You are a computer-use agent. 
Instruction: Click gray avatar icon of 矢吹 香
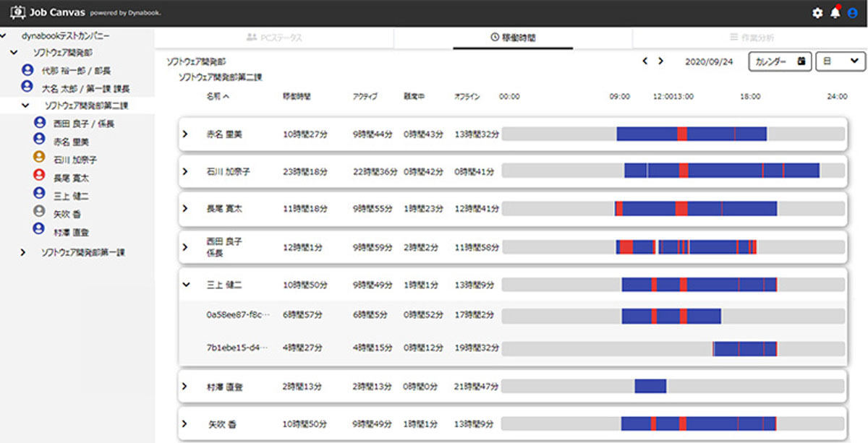point(40,212)
